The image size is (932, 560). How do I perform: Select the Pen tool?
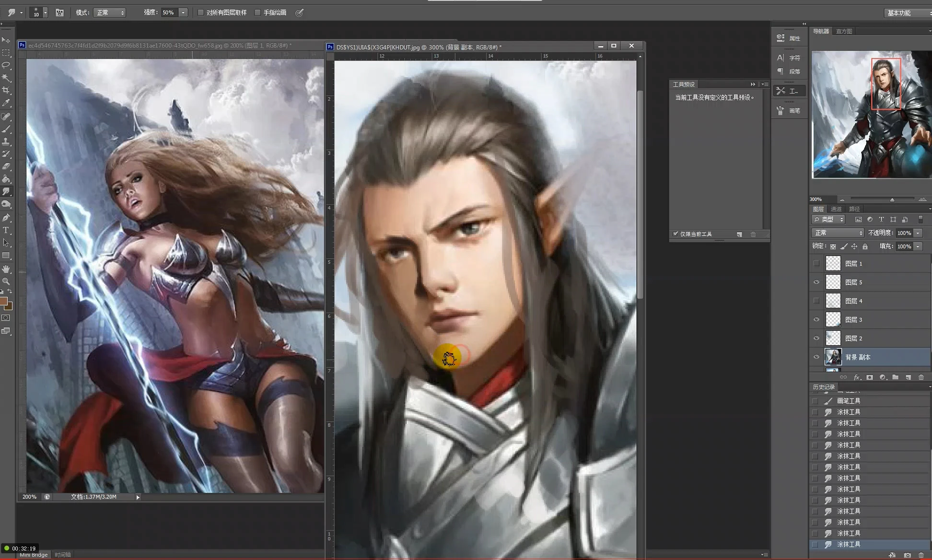point(6,218)
